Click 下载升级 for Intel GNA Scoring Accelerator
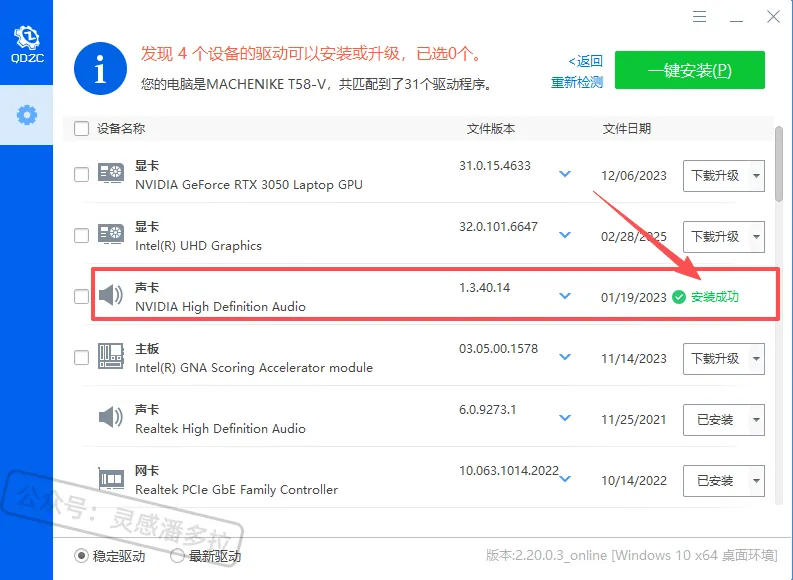 click(x=716, y=359)
